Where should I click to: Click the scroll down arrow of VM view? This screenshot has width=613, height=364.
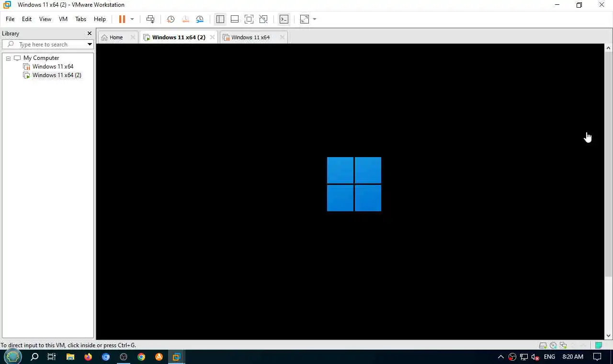[x=609, y=336]
